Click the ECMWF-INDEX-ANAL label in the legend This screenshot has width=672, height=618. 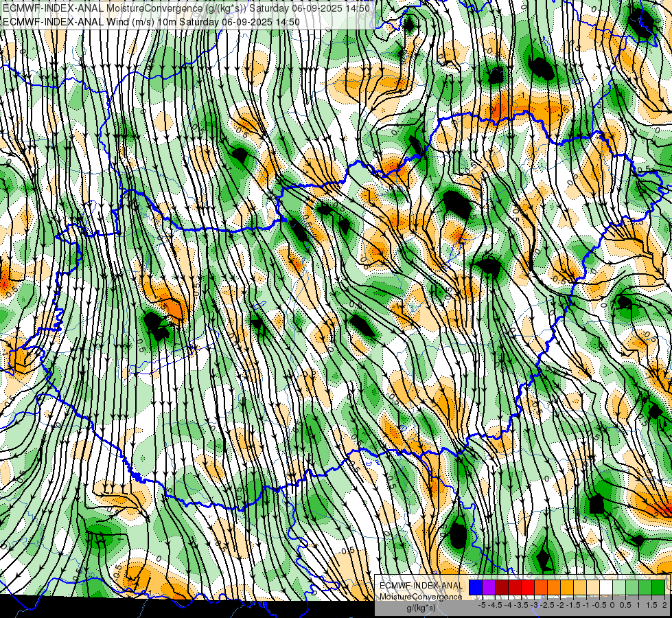tap(421, 586)
